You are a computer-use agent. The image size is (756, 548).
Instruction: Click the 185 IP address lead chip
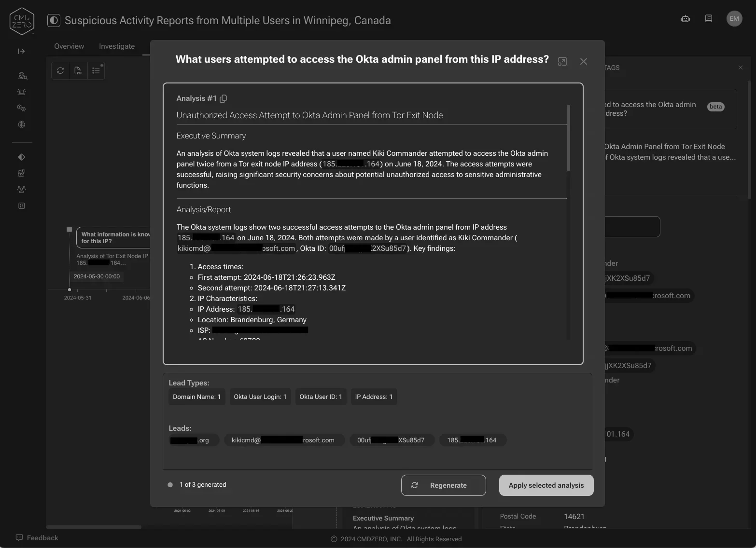(x=473, y=440)
